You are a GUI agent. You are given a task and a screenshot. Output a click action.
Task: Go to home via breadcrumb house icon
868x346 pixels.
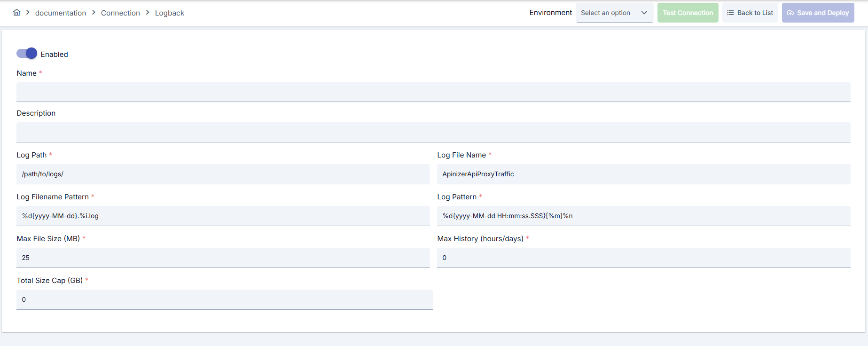pos(16,12)
